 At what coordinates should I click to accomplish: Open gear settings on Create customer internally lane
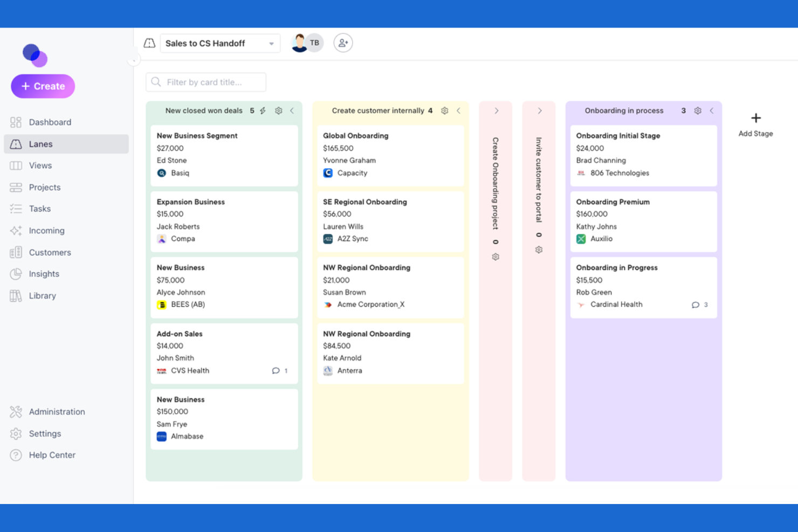444,110
